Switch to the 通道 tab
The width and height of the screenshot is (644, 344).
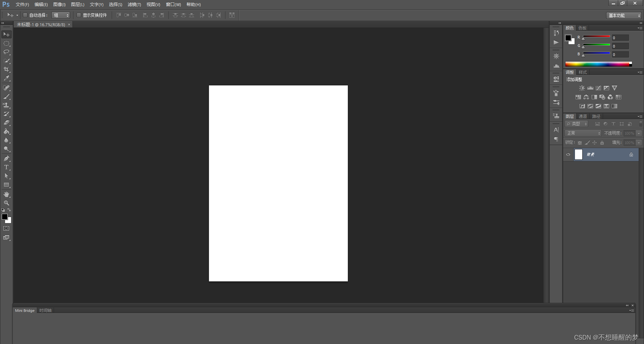583,116
